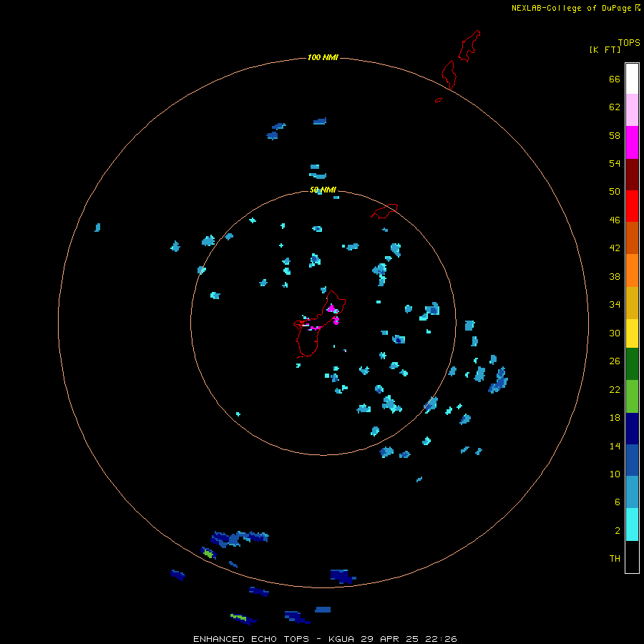Image resolution: width=644 pixels, height=644 pixels.
Task: Click the 'TH' legend label
Action: point(615,559)
